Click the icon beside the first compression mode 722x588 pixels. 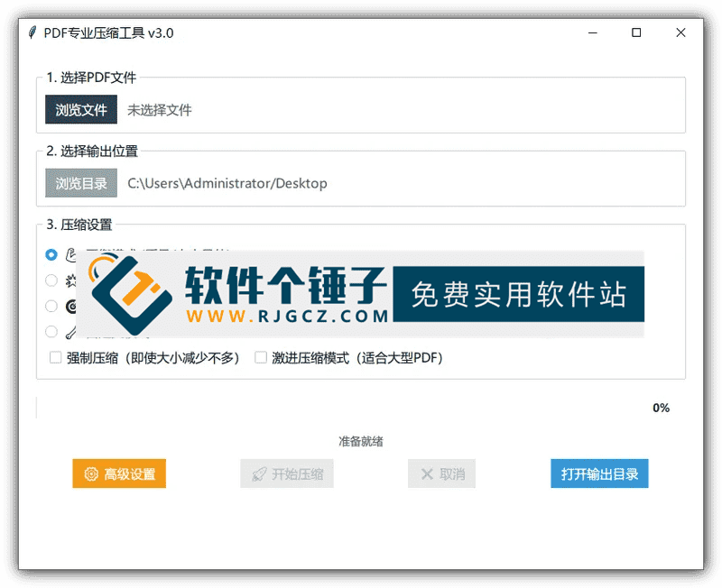click(70, 255)
